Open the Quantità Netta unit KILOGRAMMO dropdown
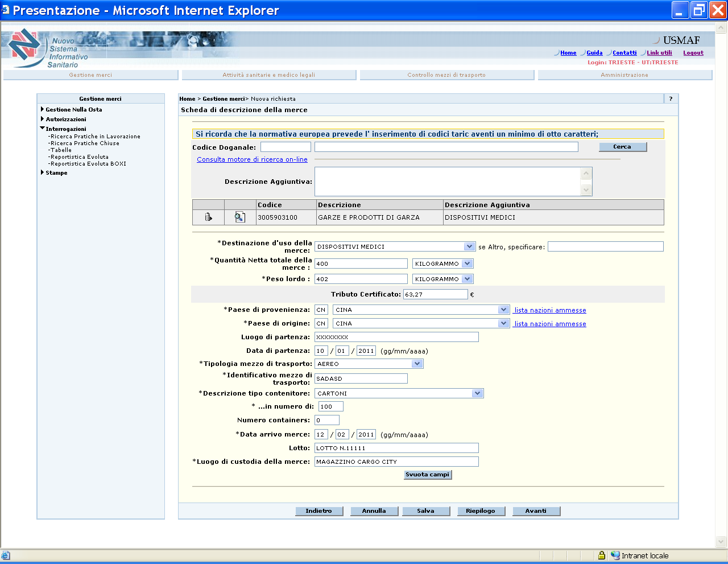The height and width of the screenshot is (564, 728). click(x=467, y=264)
